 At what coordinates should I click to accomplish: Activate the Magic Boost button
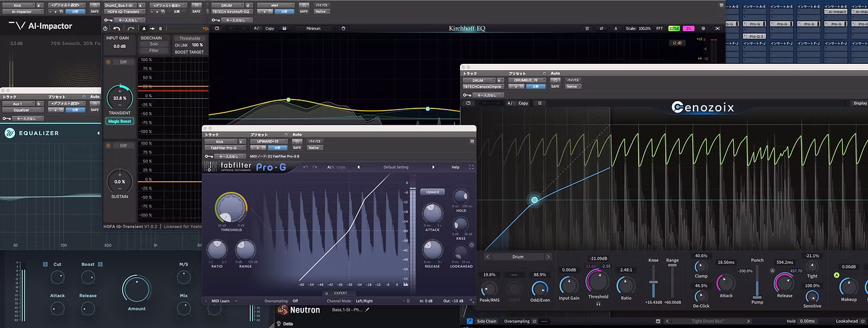(119, 121)
